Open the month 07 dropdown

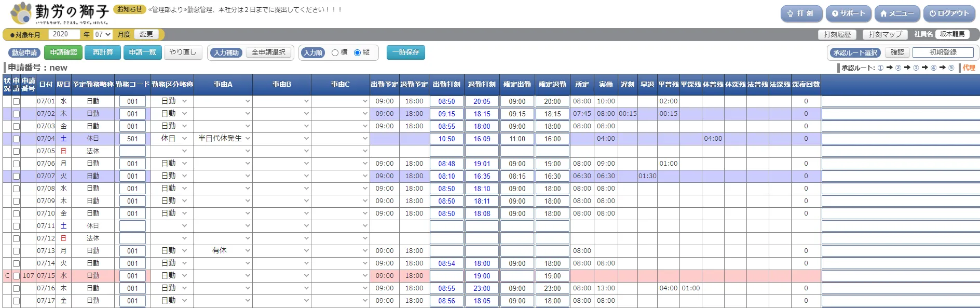pyautogui.click(x=103, y=34)
